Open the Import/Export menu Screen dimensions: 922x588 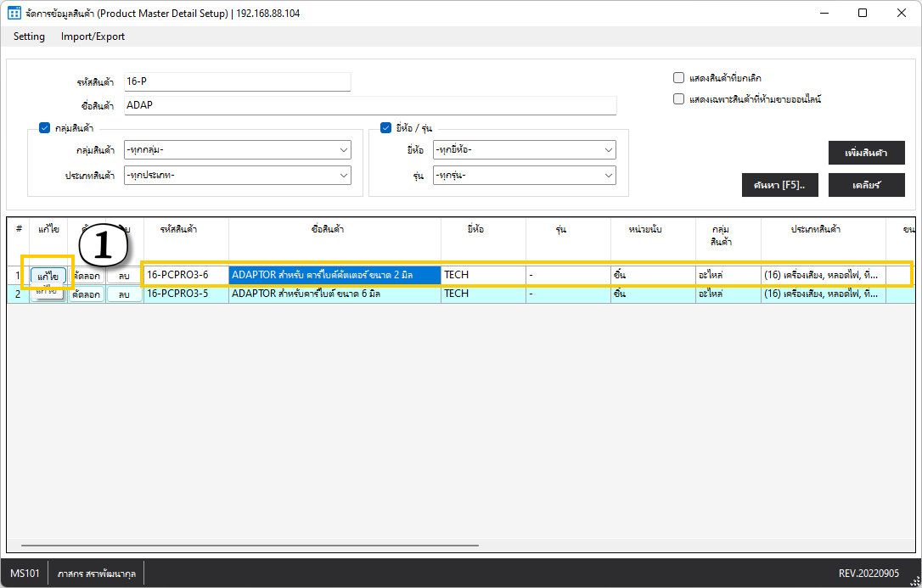point(93,36)
